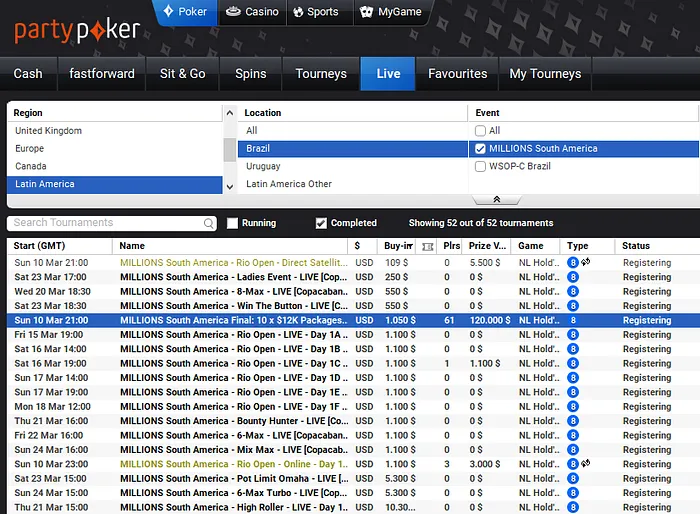This screenshot has width=700, height=514.
Task: Switch to the Casino product tab
Action: click(x=252, y=12)
